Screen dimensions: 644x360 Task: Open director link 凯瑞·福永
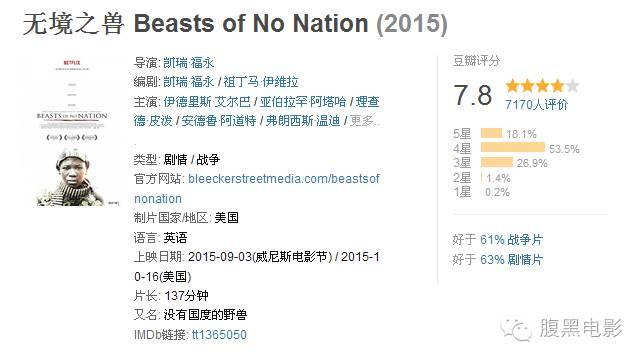(189, 63)
